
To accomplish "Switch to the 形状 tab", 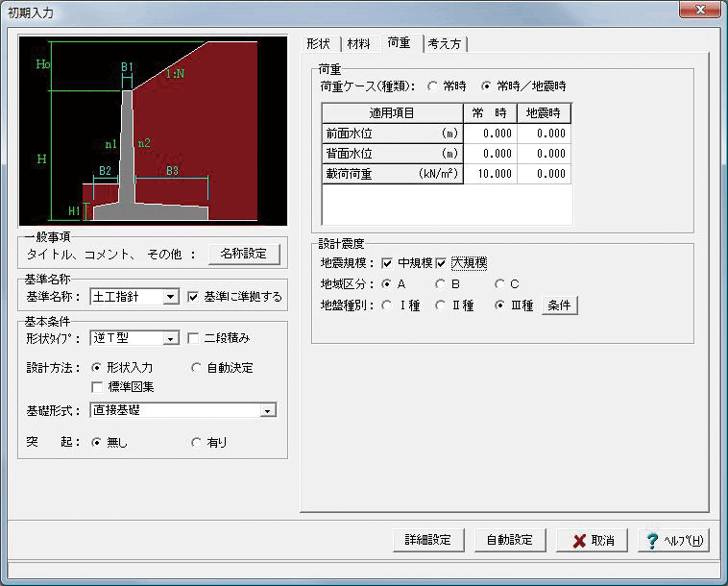I will [x=319, y=44].
